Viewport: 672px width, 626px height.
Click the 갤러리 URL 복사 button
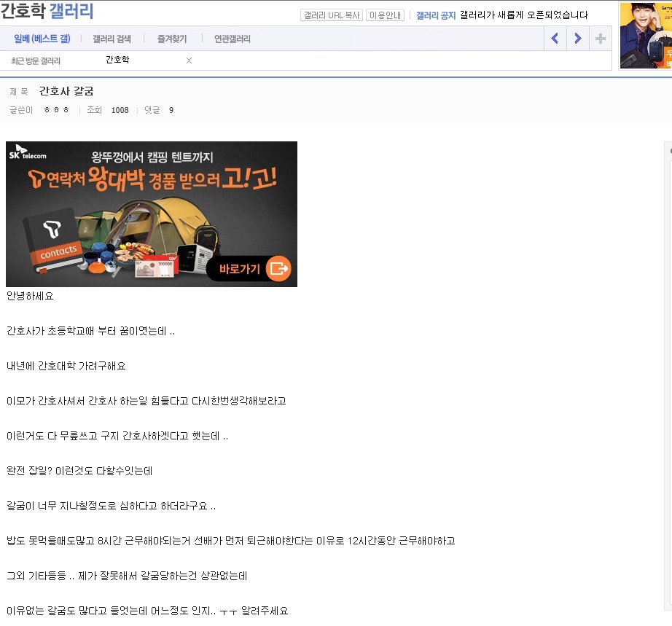click(x=331, y=15)
